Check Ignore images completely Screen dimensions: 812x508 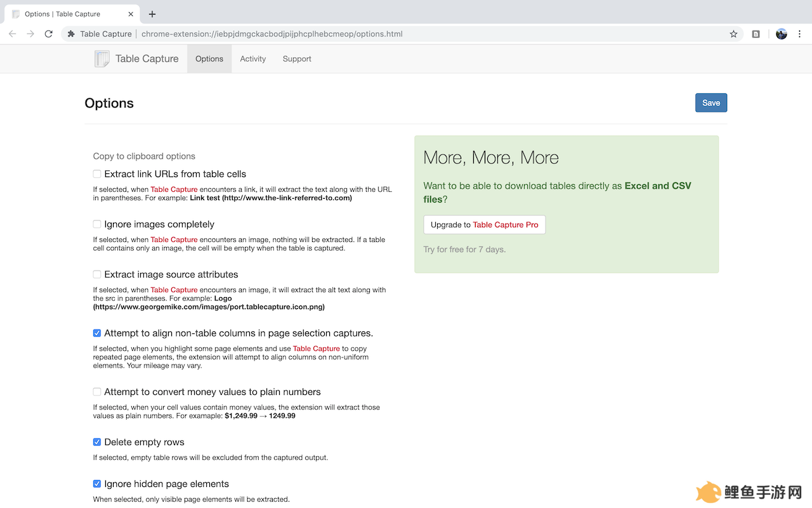point(97,224)
